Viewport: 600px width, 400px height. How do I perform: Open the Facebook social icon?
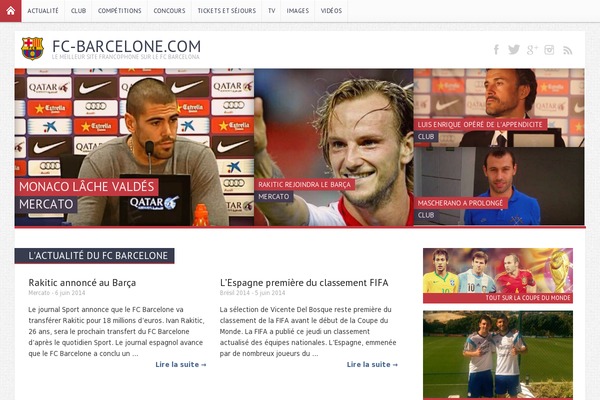[496, 50]
